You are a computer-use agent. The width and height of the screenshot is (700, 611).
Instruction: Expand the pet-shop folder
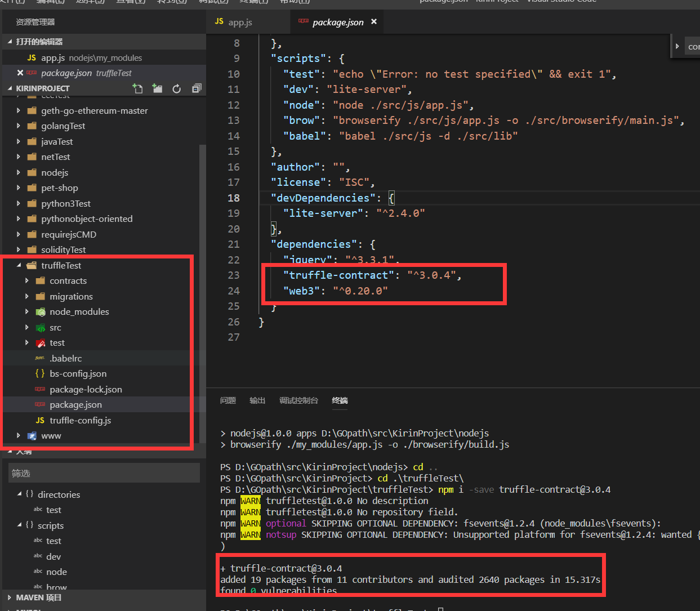[19, 188]
